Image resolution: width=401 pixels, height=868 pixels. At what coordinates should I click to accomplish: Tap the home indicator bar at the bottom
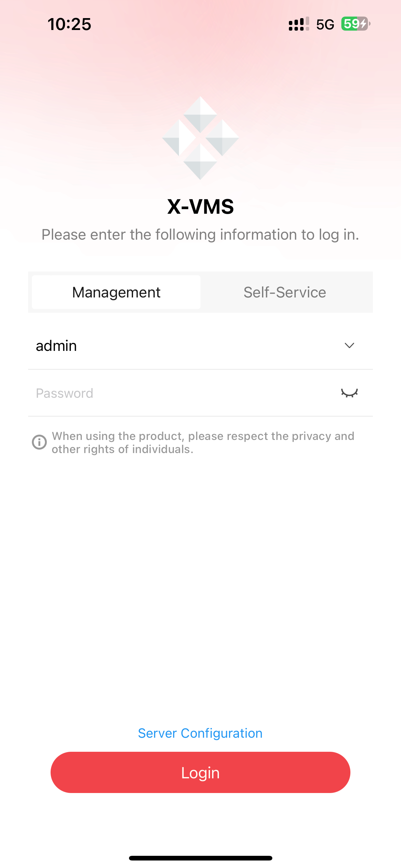click(x=200, y=858)
